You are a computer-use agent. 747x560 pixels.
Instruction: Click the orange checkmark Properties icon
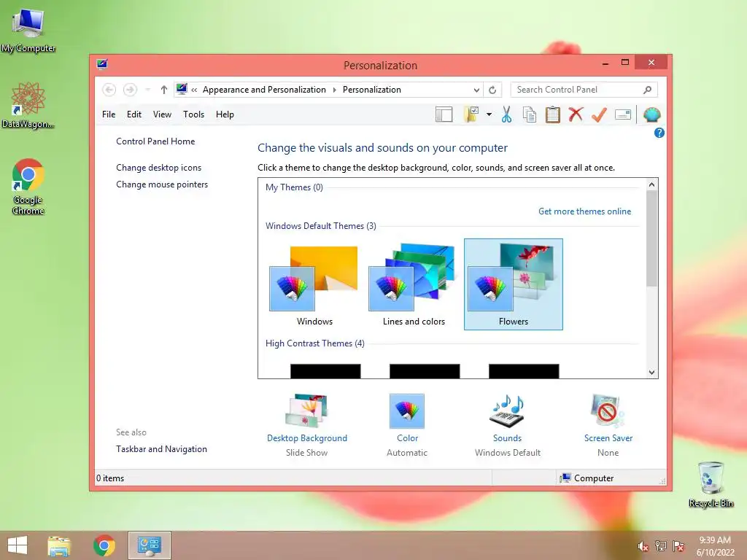(x=599, y=114)
